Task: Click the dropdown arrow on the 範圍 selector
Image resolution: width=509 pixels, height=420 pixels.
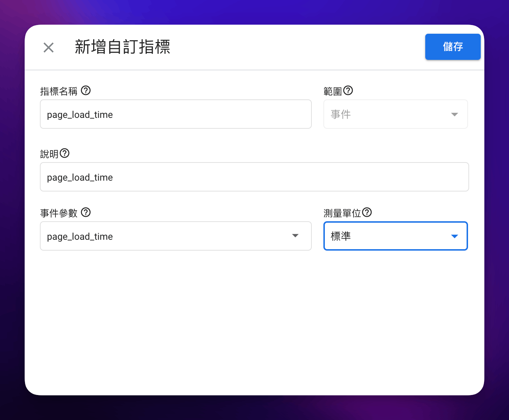Action: [454, 114]
